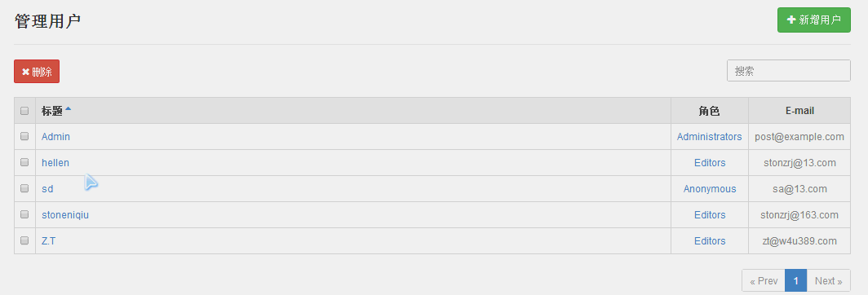Mark the checkbox for user sd
The width and height of the screenshot is (868, 295).
pos(24,188)
